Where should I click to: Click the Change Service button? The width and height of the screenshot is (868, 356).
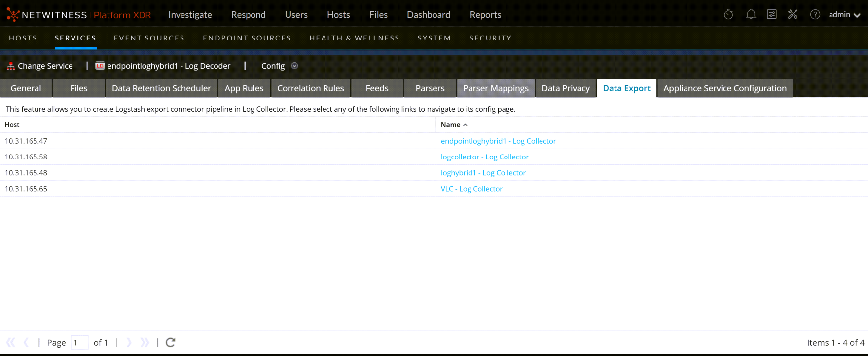pyautogui.click(x=40, y=66)
